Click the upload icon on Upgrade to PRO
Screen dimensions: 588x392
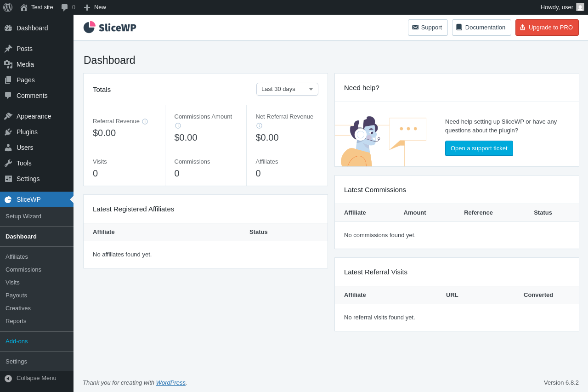pos(522,27)
